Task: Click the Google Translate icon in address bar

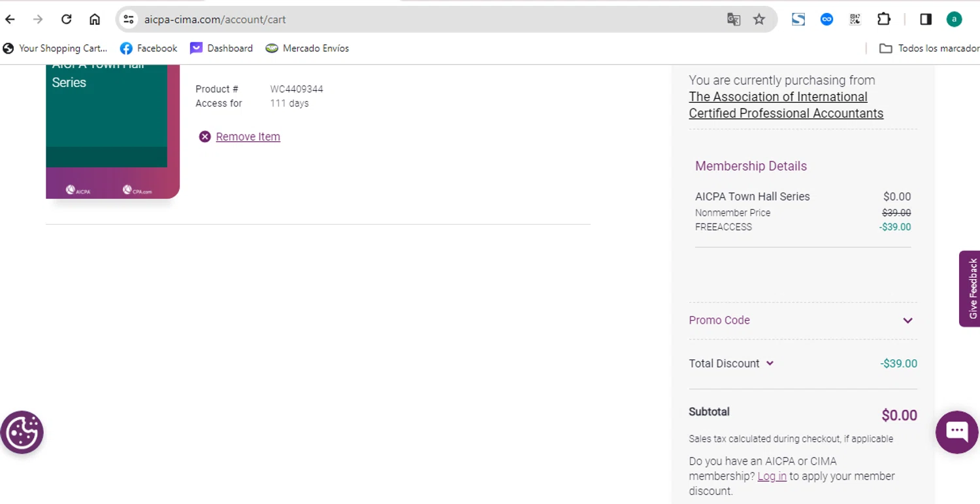Action: 734,20
